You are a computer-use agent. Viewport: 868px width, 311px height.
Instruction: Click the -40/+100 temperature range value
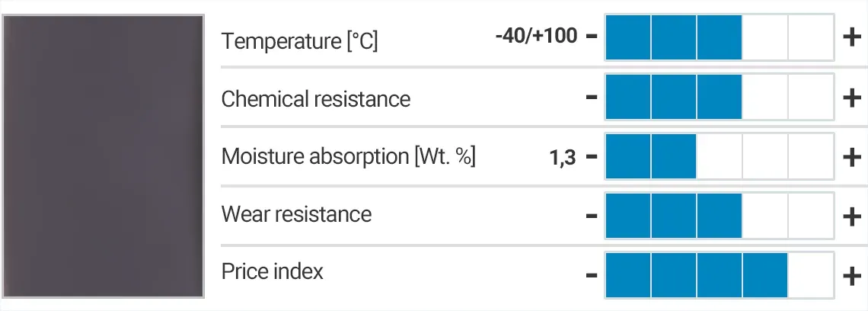pos(536,36)
